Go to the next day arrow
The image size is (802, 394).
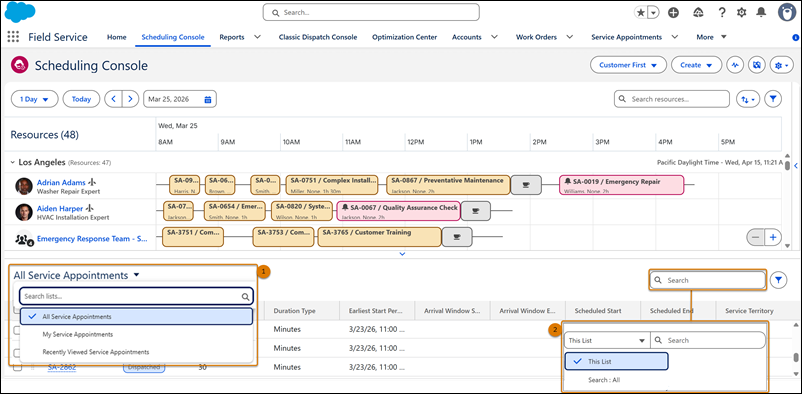130,99
